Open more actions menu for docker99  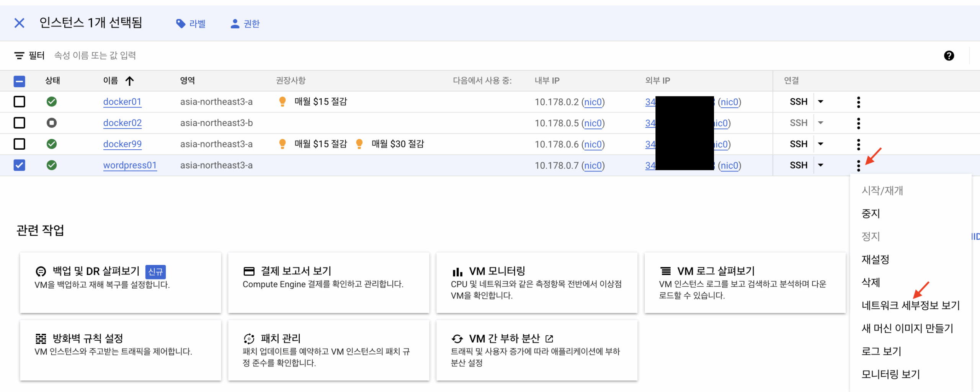[x=859, y=144]
